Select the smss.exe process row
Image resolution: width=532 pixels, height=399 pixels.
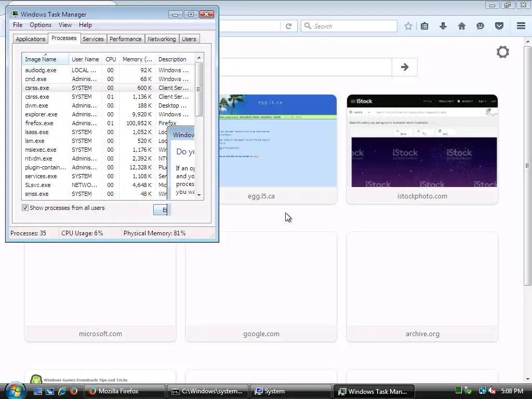[95, 194]
